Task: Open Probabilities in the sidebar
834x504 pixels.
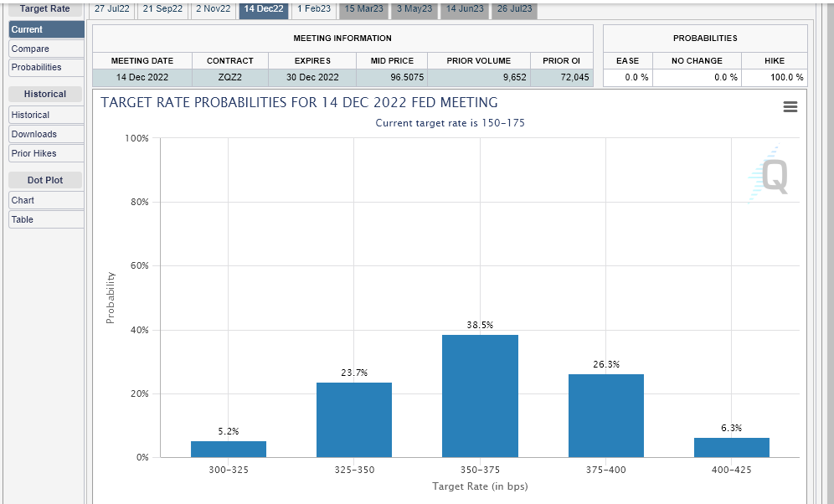Action: coord(46,68)
